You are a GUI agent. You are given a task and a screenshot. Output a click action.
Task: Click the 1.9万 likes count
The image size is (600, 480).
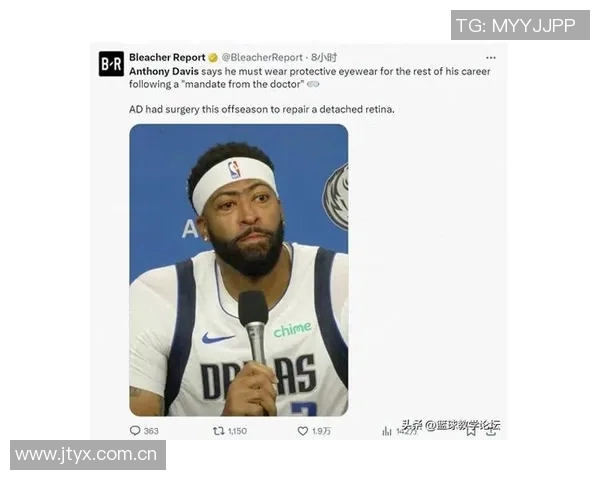[321, 431]
